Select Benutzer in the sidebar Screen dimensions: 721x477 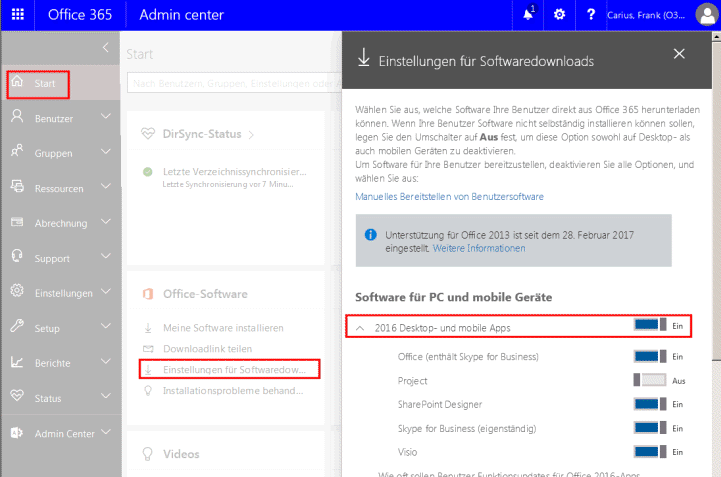point(54,119)
